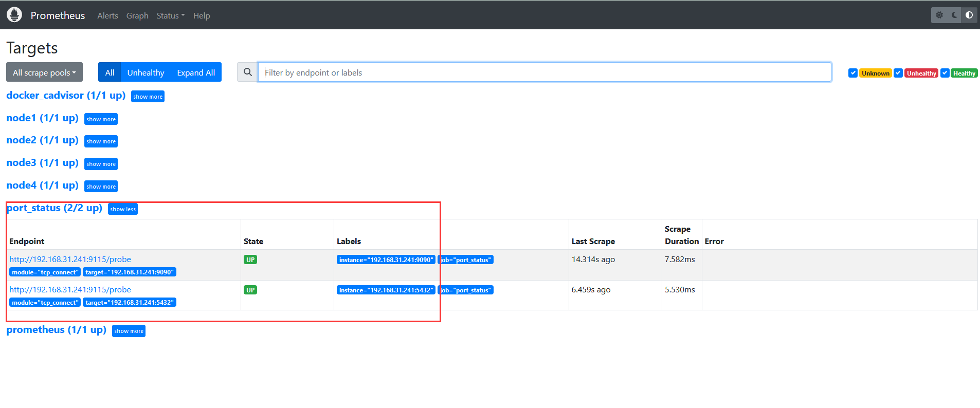Open the Graph page
This screenshot has height=408, width=980.
(137, 16)
